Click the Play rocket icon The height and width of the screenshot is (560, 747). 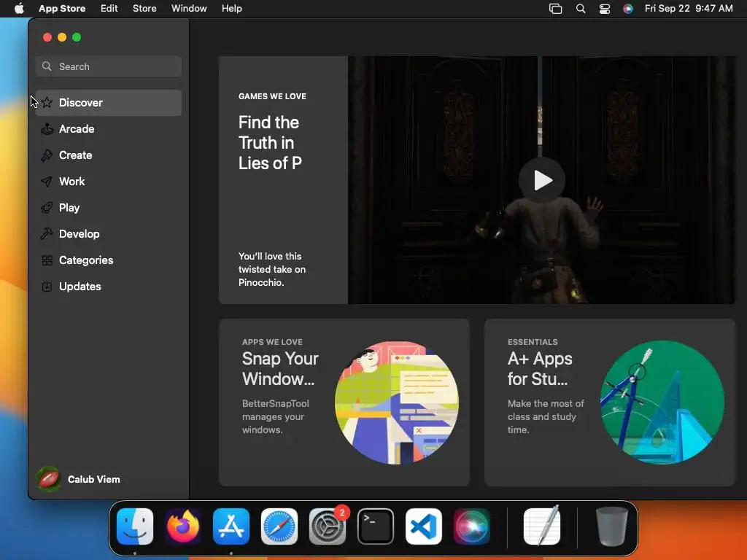[x=47, y=208]
